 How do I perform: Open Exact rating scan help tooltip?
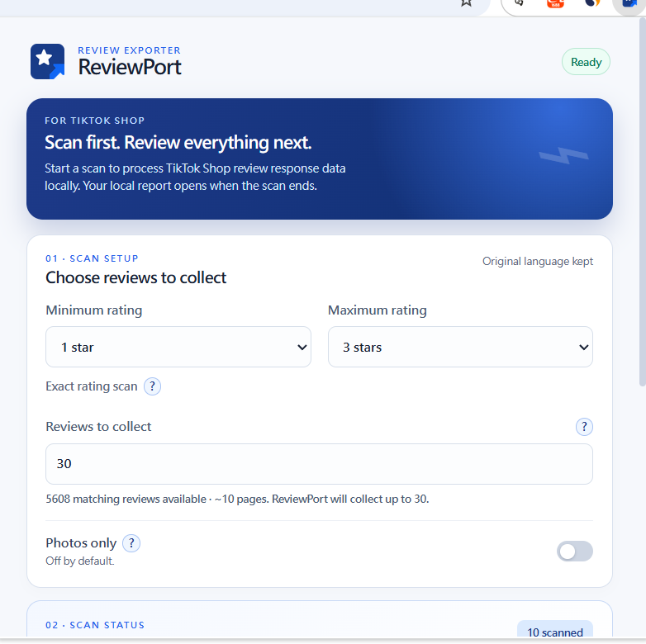pyautogui.click(x=152, y=386)
